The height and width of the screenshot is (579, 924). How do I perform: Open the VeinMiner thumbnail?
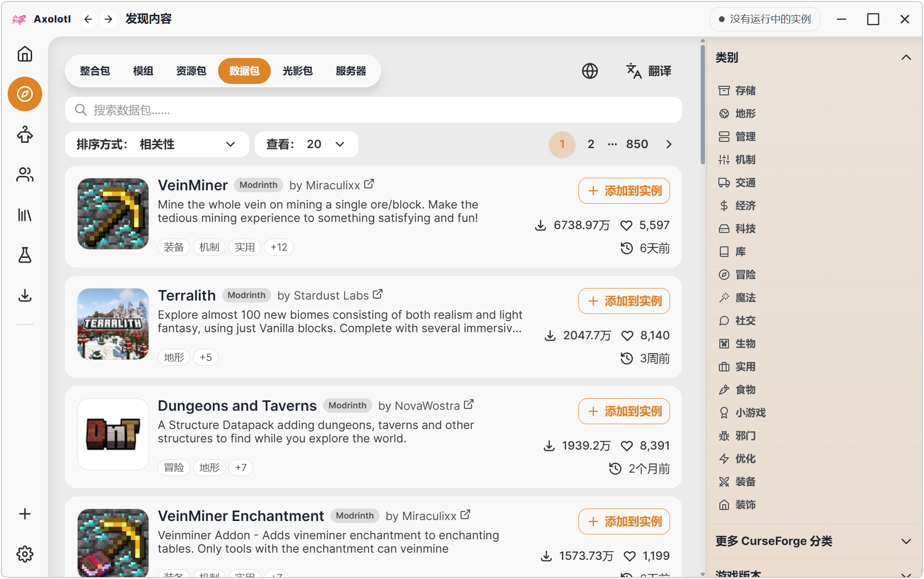pos(113,214)
